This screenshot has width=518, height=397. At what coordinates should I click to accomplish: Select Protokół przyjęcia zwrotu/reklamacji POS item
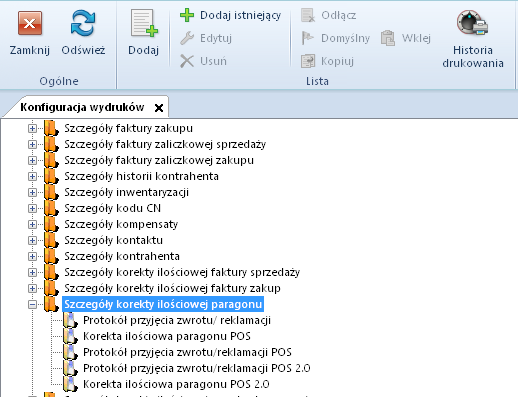point(187,352)
